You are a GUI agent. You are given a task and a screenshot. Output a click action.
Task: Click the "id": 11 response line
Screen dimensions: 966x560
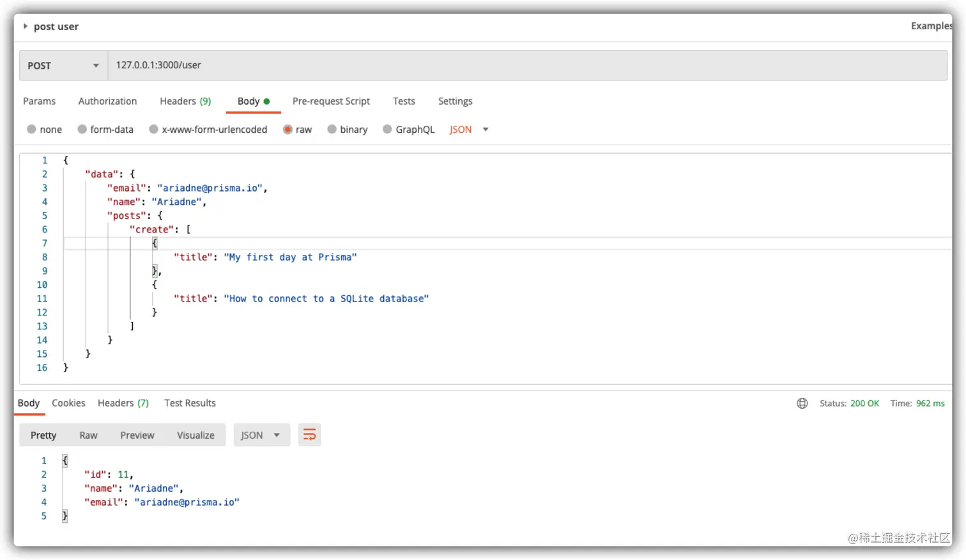coord(109,474)
